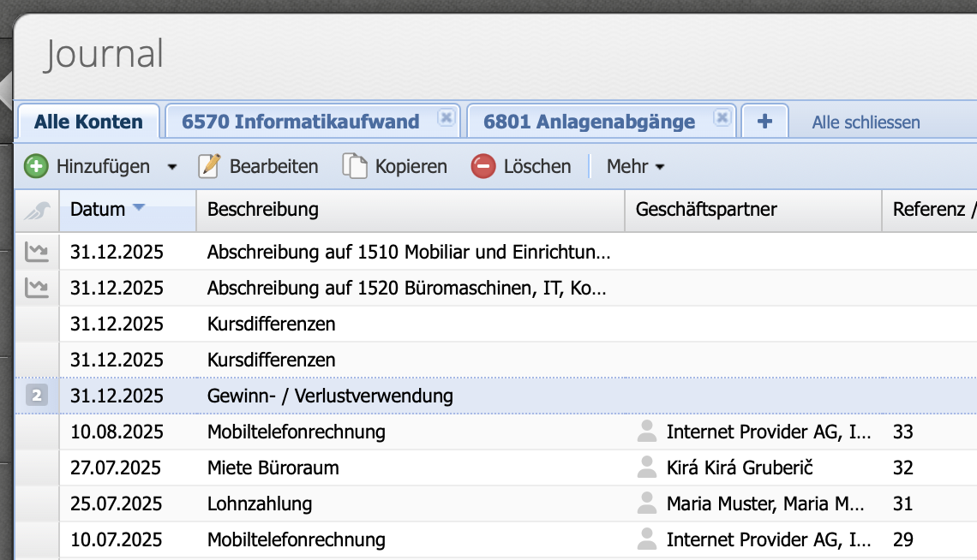This screenshot has height=560, width=977.
Task: Select the Abschreibung auf 1510 Mobiliar entry
Action: [x=496, y=252]
